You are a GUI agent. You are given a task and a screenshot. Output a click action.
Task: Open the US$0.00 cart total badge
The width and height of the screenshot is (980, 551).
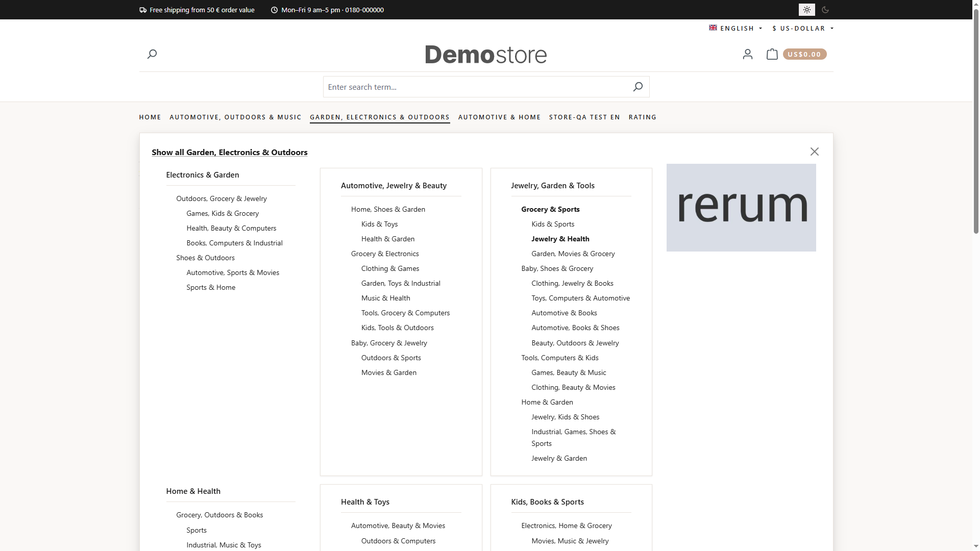point(804,54)
